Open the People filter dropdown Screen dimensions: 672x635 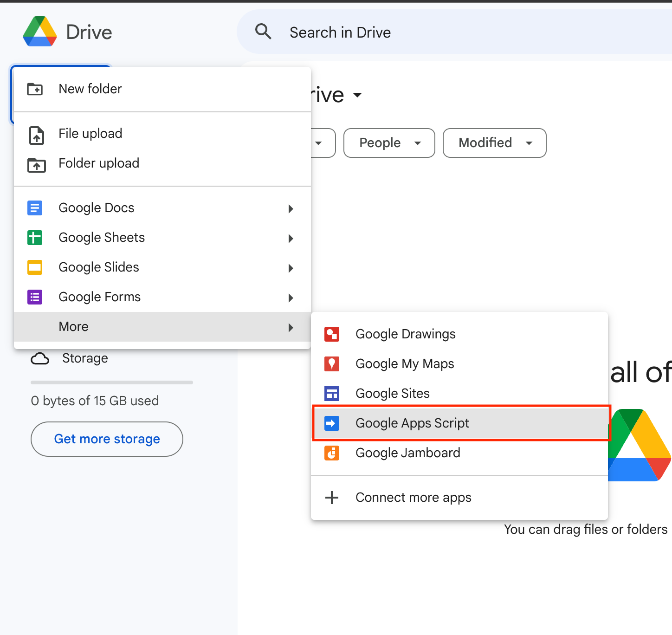point(389,143)
